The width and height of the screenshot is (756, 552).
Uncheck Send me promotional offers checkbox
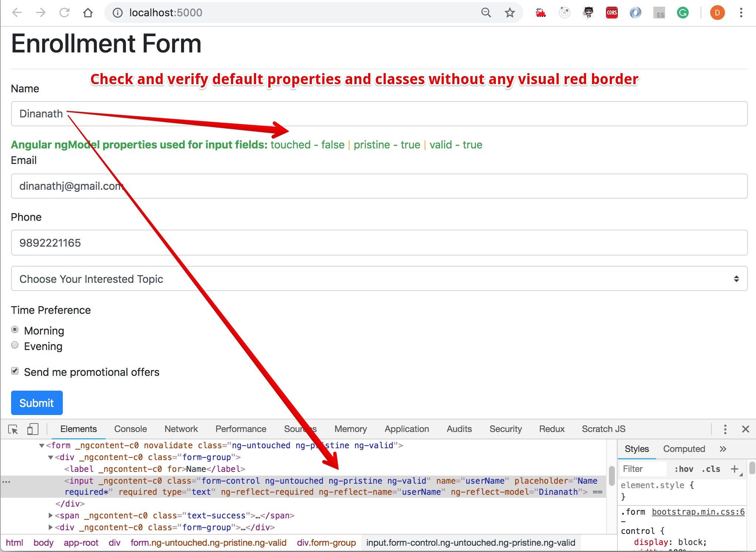(15, 371)
